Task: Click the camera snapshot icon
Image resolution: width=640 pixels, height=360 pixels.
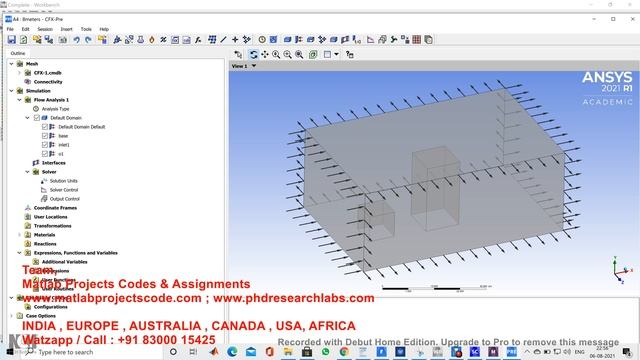Action: pos(62,40)
